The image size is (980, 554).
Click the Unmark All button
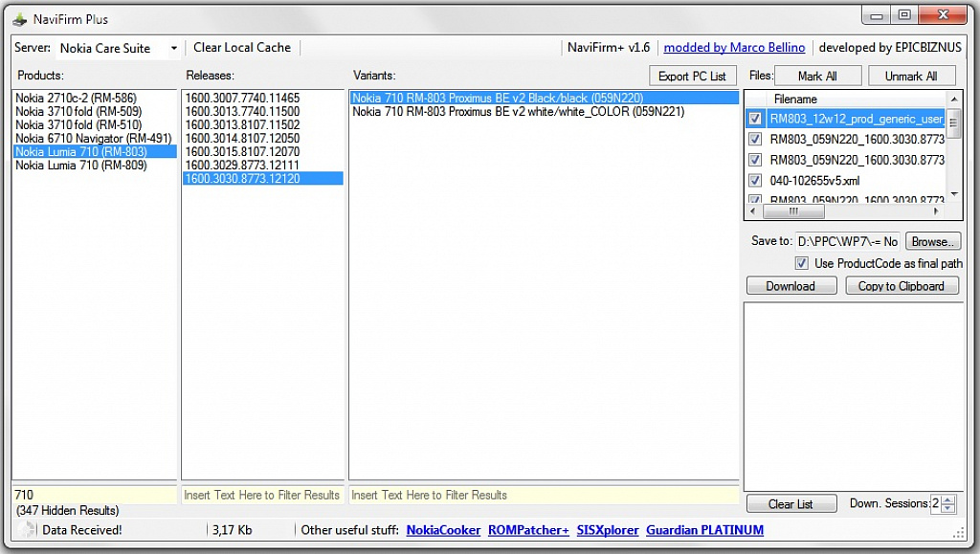click(911, 77)
